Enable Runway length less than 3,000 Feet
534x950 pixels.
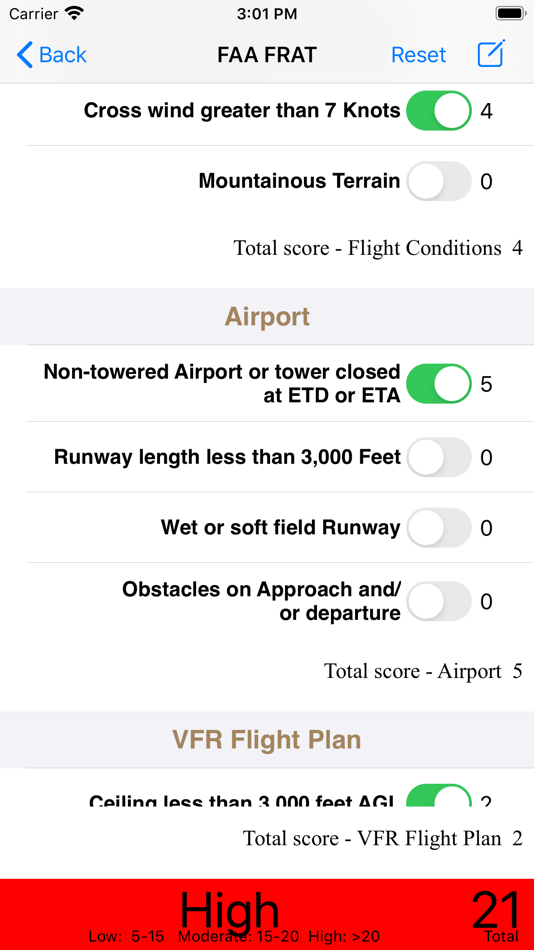(x=439, y=457)
